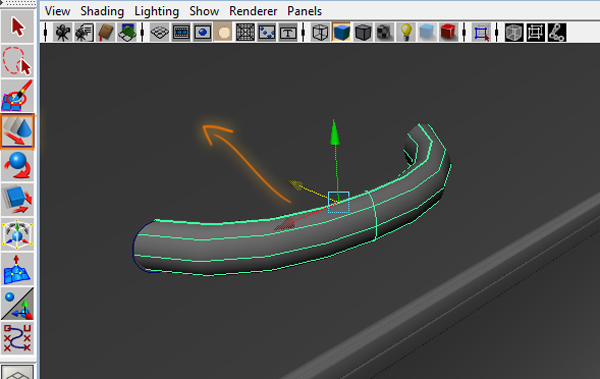Viewport: 600px width, 379px height.
Task: Open the Panels menu
Action: pos(305,11)
